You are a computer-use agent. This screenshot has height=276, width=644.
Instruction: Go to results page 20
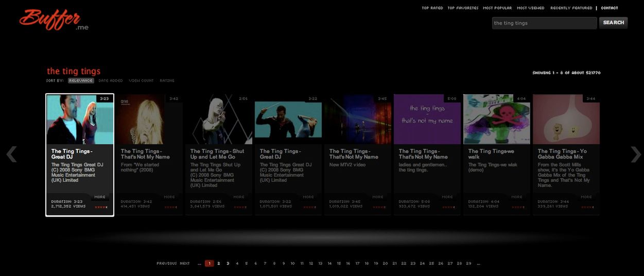[385, 263]
